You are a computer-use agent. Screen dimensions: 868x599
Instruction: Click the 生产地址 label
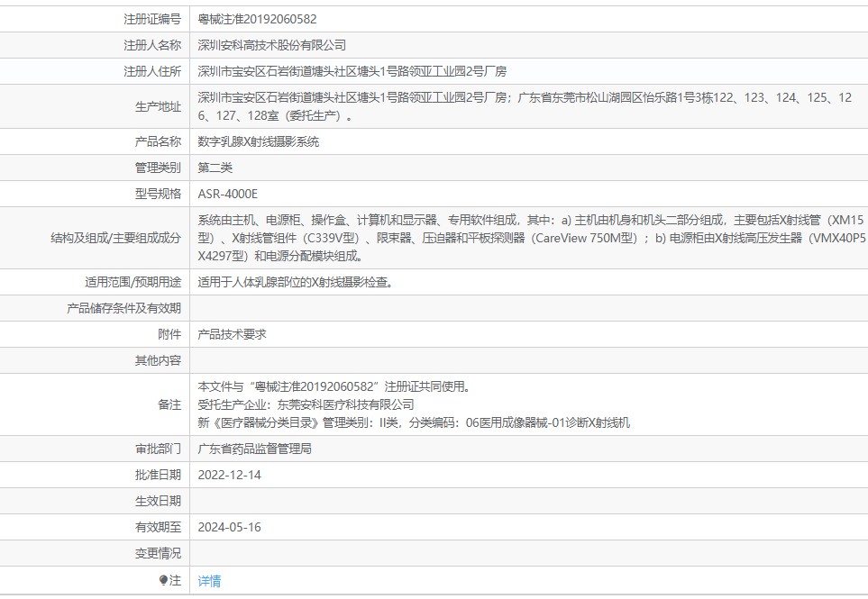(x=158, y=106)
